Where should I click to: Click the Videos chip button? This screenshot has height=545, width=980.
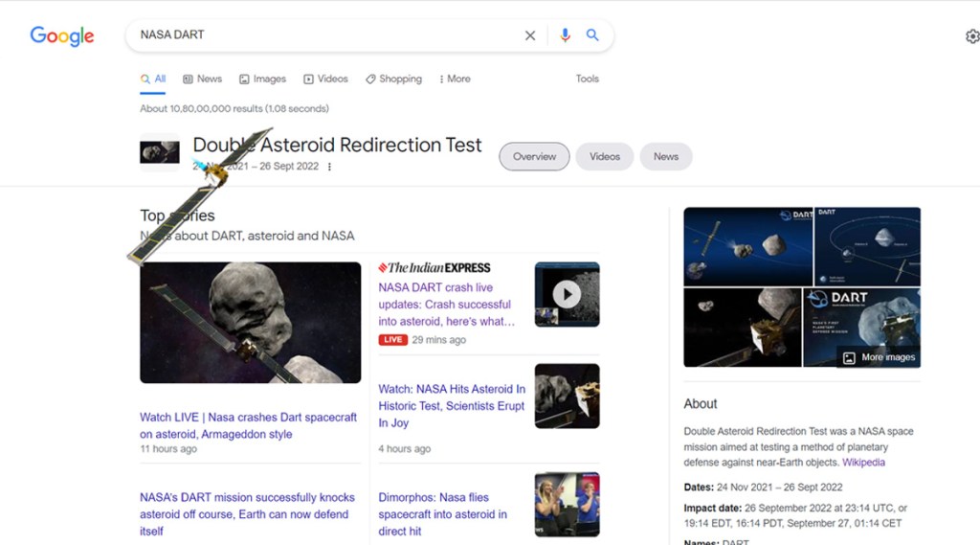(605, 156)
